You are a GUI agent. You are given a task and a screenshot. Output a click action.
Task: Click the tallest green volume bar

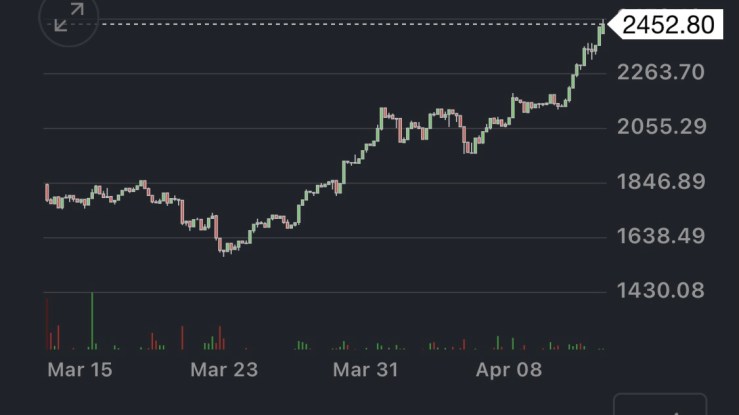92,320
